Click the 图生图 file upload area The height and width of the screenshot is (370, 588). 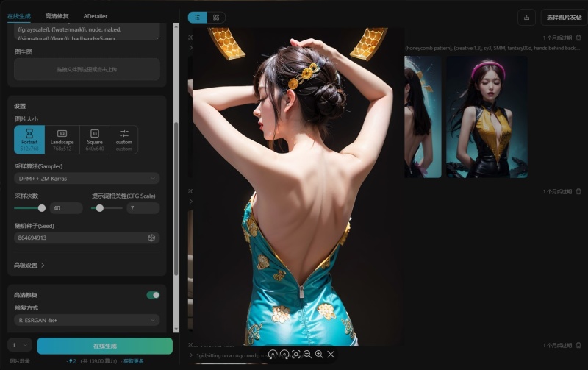(87, 69)
